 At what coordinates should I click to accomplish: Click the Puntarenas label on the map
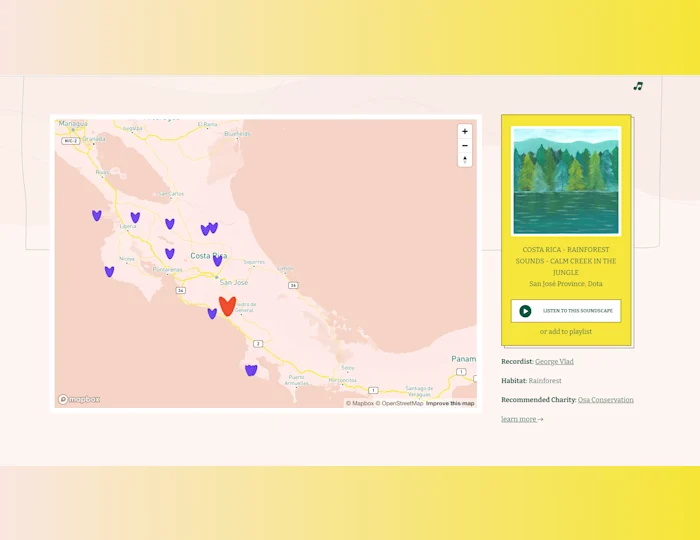coord(167,270)
